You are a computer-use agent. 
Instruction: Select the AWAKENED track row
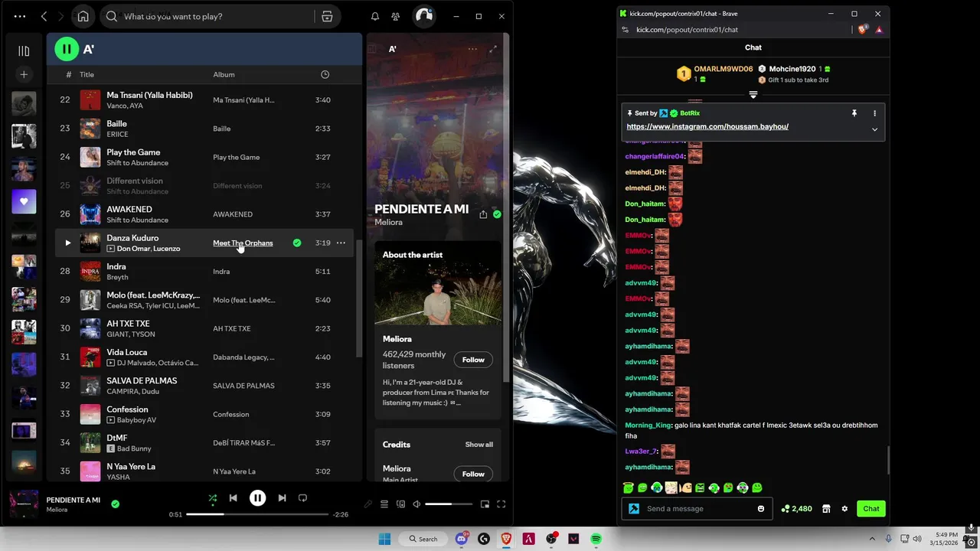click(203, 214)
